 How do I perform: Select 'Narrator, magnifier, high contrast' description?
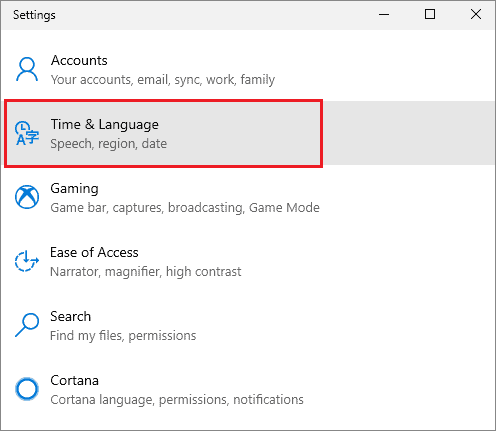pyautogui.click(x=146, y=272)
